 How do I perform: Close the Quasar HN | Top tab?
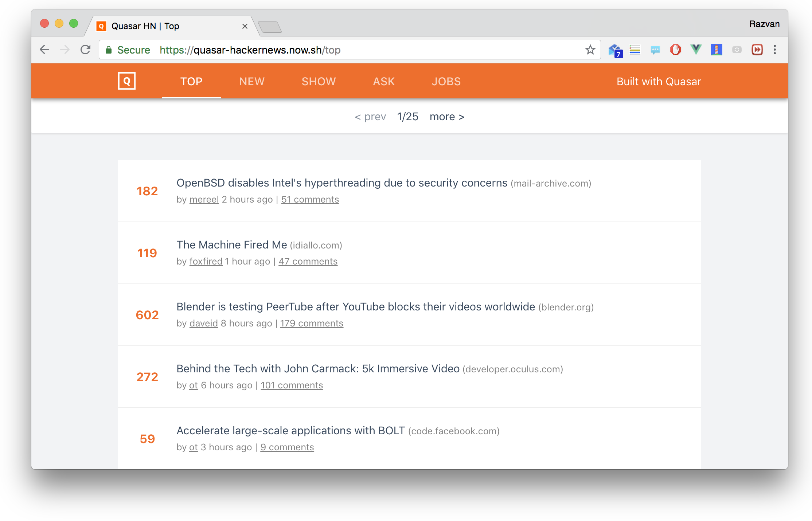tap(245, 26)
